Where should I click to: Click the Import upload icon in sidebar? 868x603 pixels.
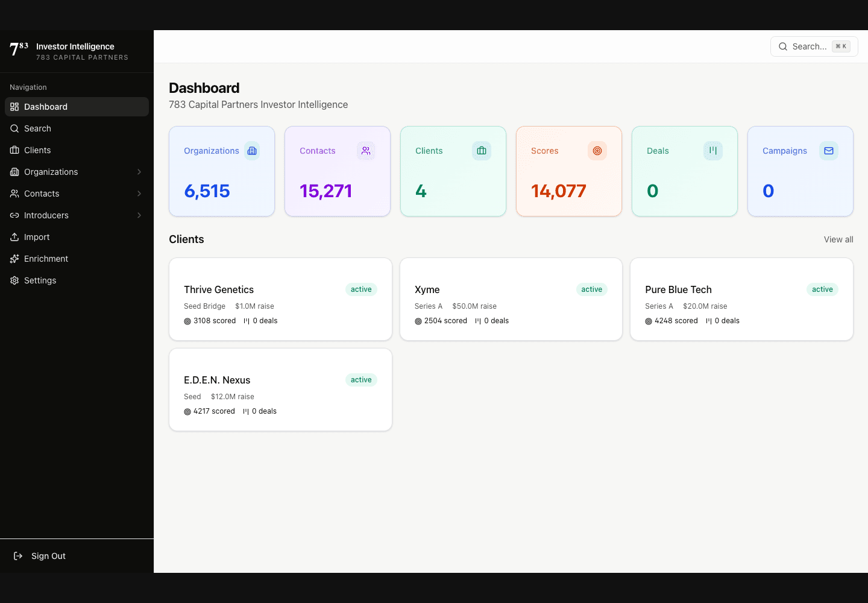click(14, 237)
